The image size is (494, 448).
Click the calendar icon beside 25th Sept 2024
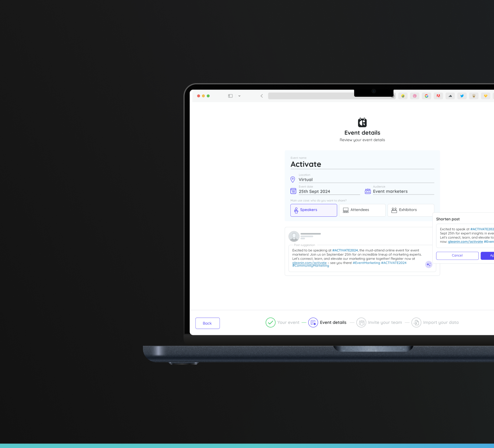tap(293, 191)
